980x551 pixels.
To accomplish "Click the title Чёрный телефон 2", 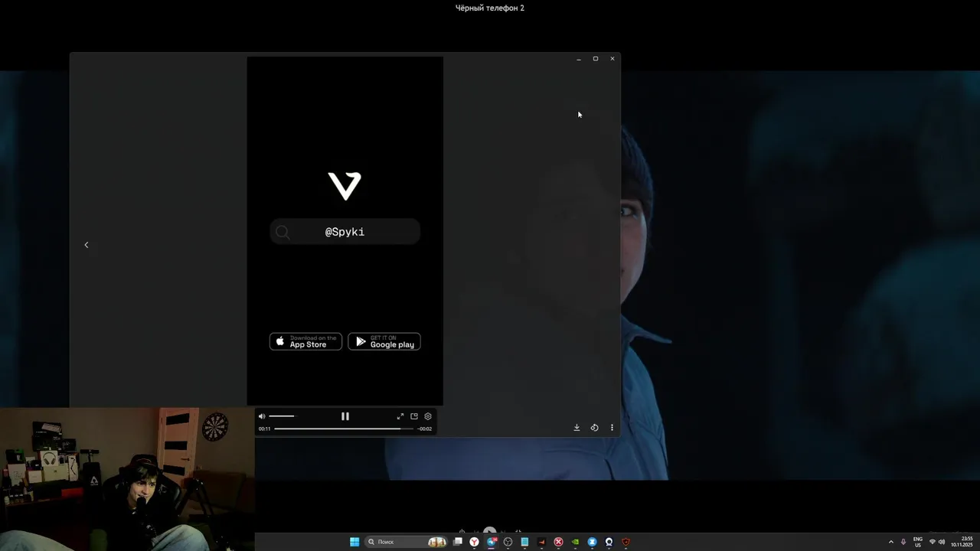I will coord(490,8).
